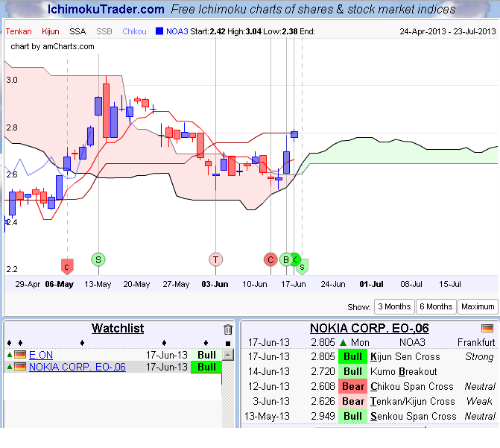
Task: Toggle the Kijun line legend
Action: click(51, 31)
